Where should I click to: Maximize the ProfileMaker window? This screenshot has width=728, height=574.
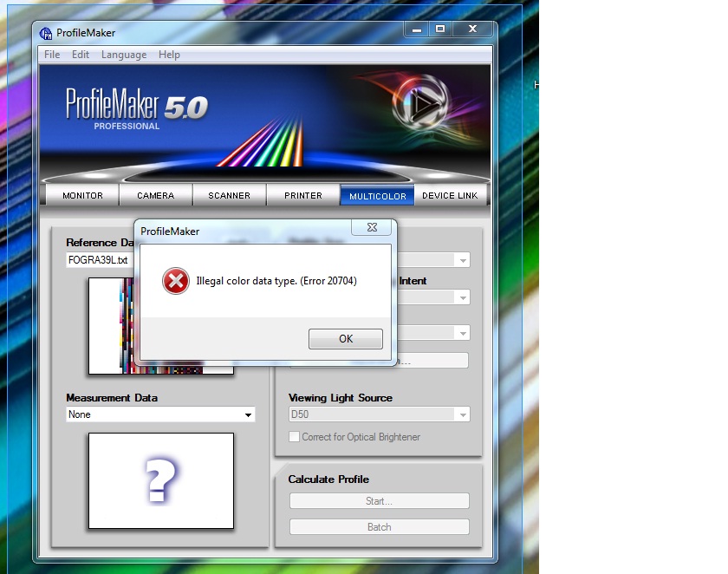coord(440,29)
